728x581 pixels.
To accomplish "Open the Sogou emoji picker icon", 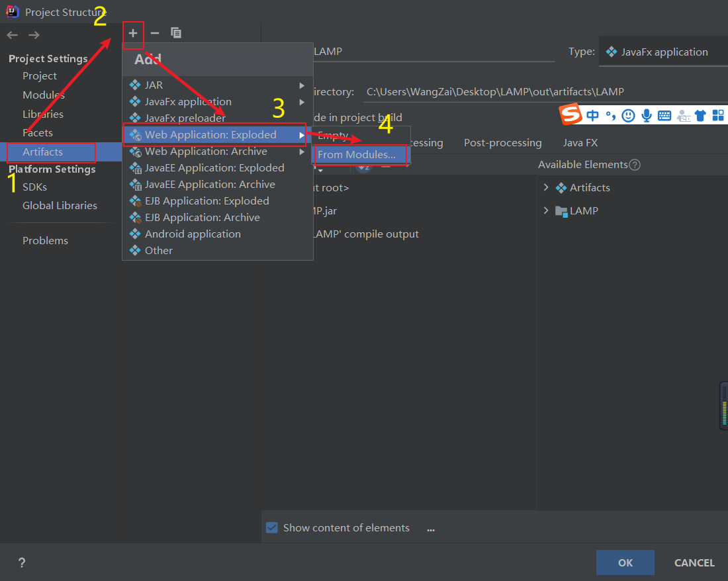I will pos(627,114).
